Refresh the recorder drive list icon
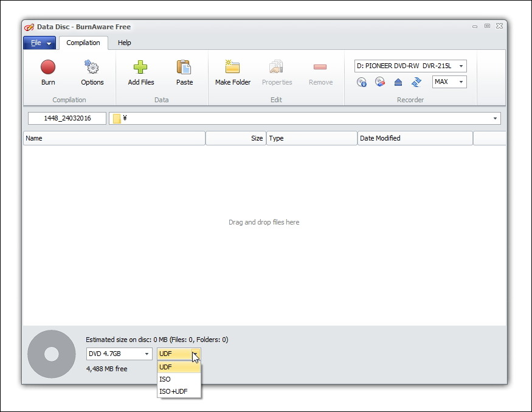Viewport: 532px width, 412px height. point(416,82)
